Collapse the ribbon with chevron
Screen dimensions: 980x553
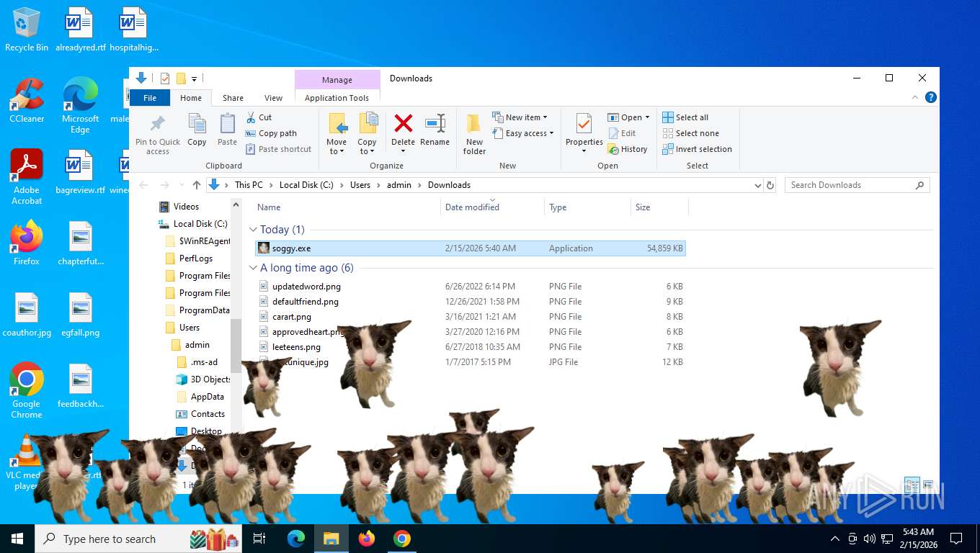(916, 98)
